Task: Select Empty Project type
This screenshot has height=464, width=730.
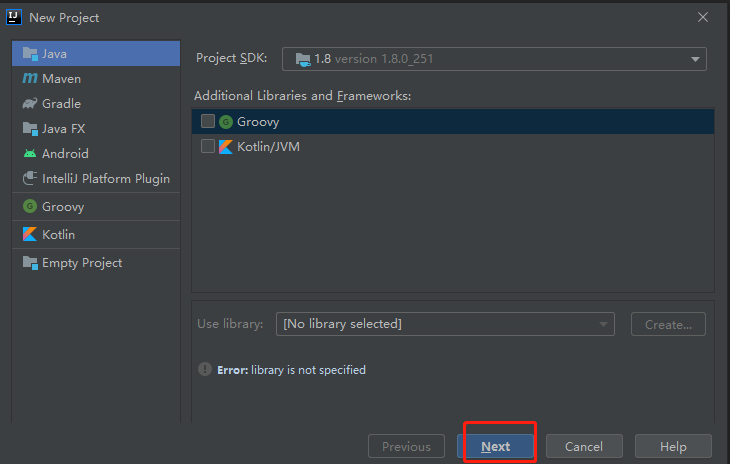Action: 96,262
